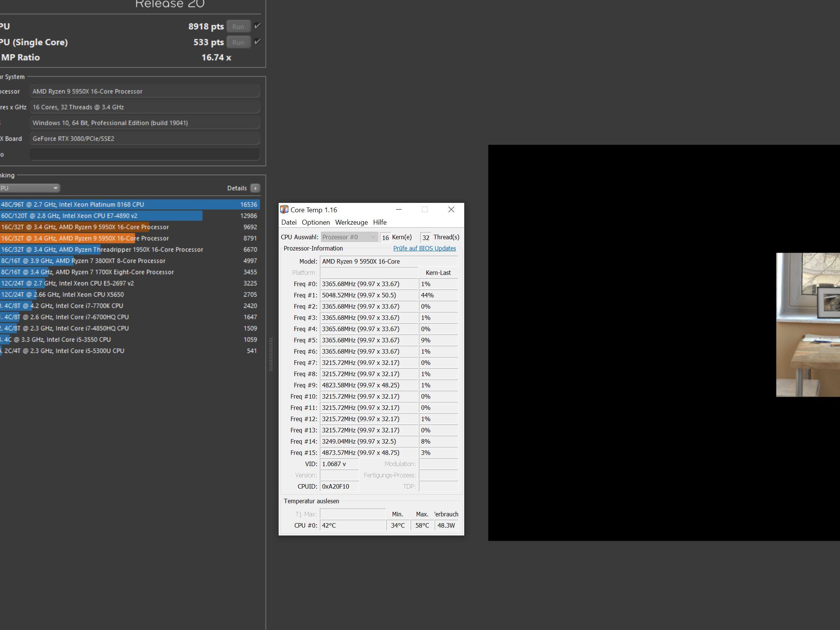840x630 pixels.
Task: Click the Details arrow button in Ranking
Action: point(255,188)
